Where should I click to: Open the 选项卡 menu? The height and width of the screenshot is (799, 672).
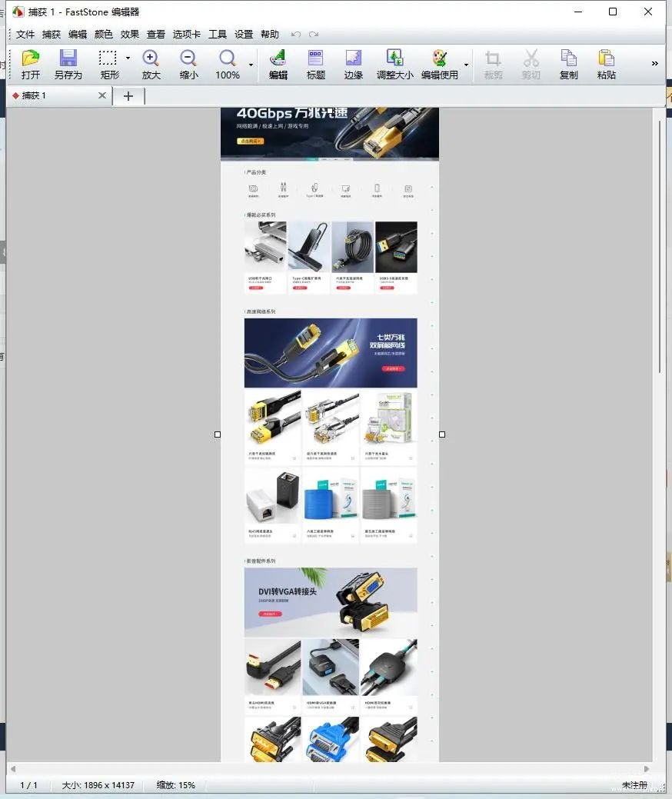click(x=187, y=34)
